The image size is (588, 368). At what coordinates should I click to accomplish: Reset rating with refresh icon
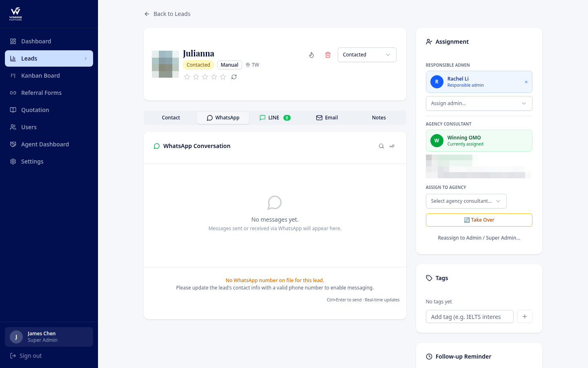234,77
